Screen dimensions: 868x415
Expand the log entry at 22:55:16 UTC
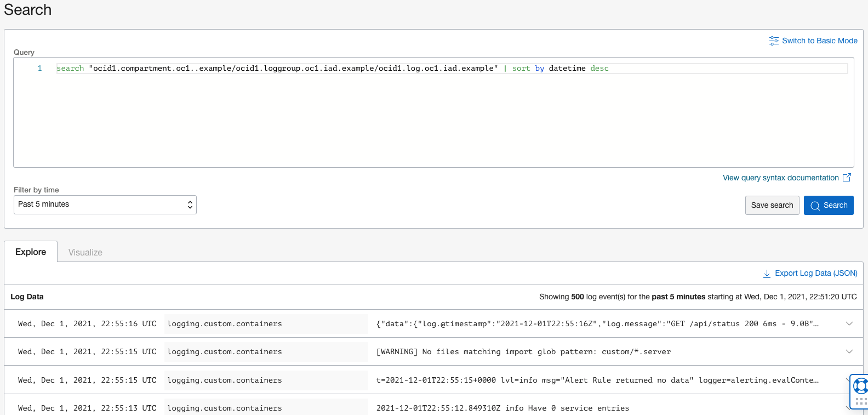tap(849, 323)
